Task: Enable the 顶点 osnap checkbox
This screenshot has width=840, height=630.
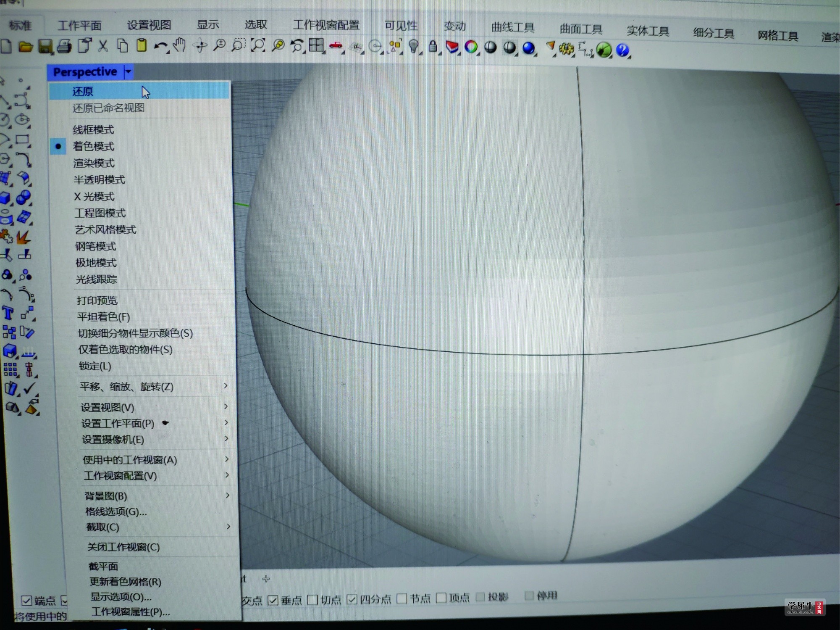Action: [x=441, y=598]
